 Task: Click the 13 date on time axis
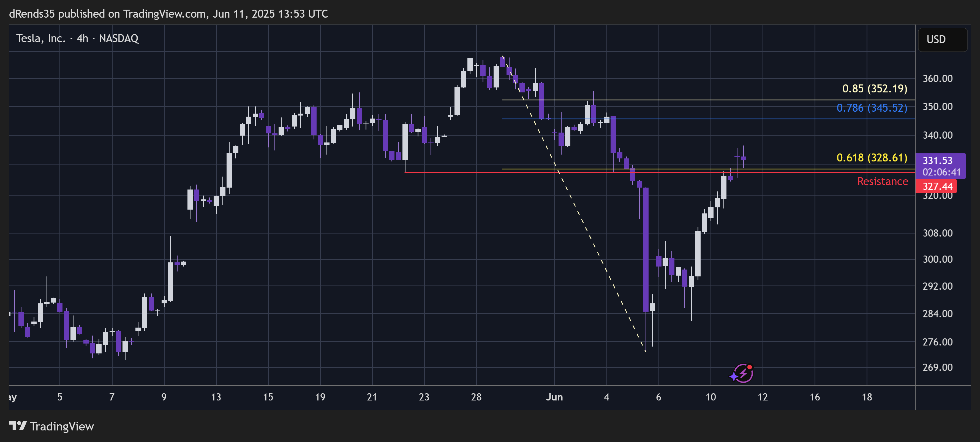[216, 397]
